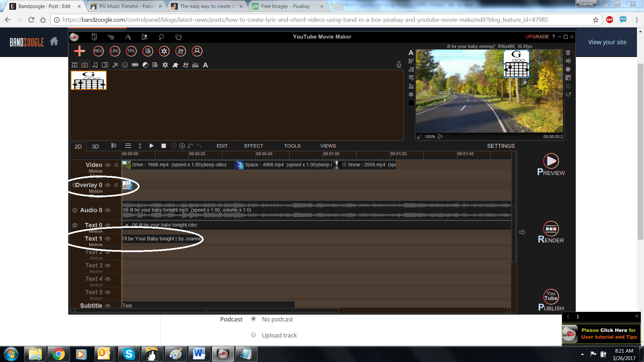Toggle Text 1 track eye visibility
Screen dimensions: 644x362
(x=108, y=239)
